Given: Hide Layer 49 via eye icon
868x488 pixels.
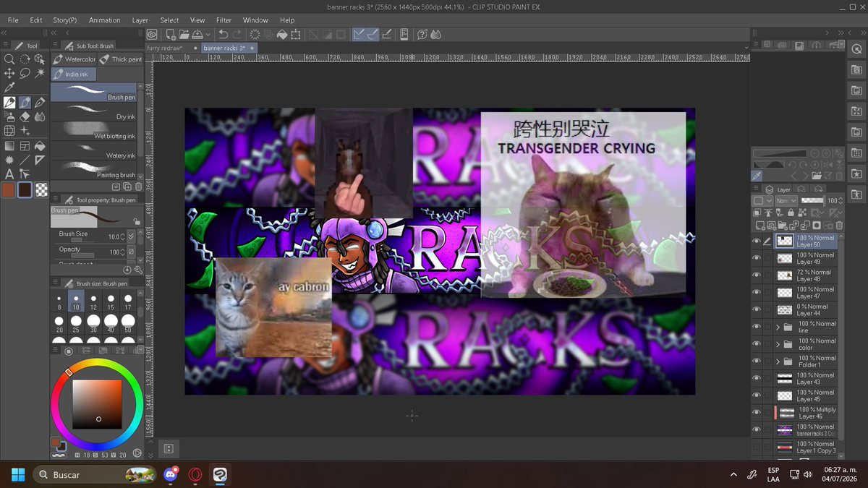Looking at the screenshot, I should 757,258.
